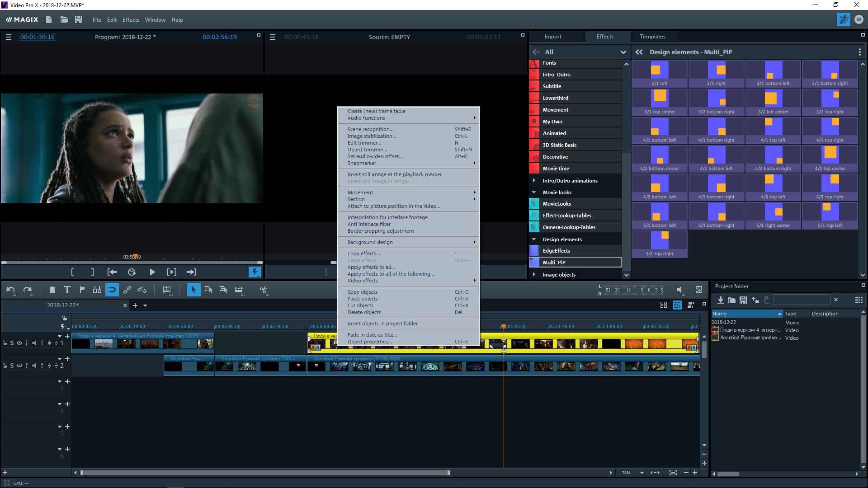The image size is (868, 488).
Task: Jump to range start in program monitor
Action: pyautogui.click(x=112, y=272)
